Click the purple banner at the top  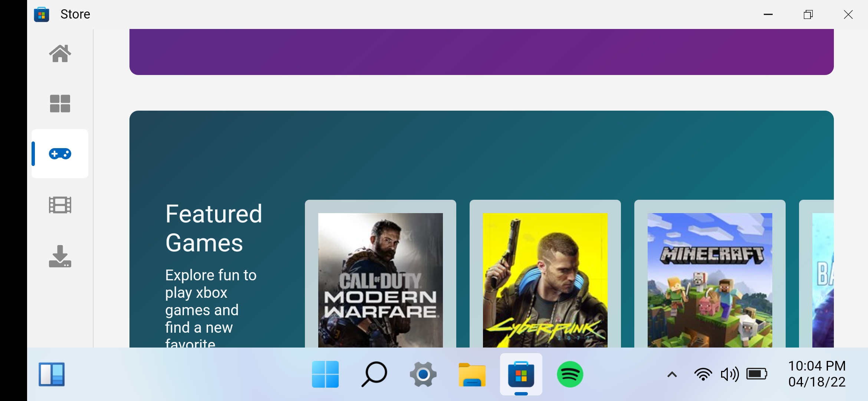click(x=481, y=52)
